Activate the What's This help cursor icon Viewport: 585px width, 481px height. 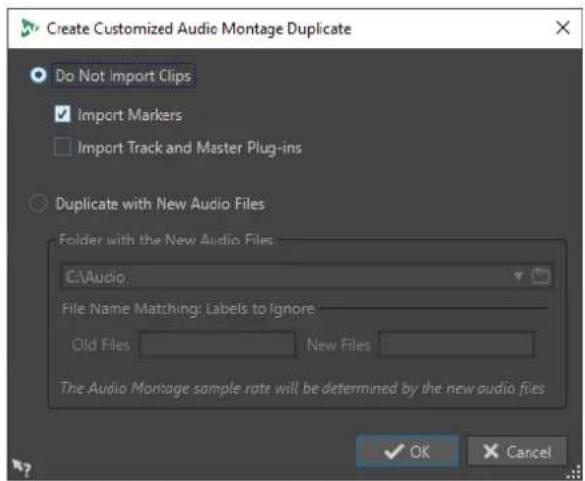21,467
